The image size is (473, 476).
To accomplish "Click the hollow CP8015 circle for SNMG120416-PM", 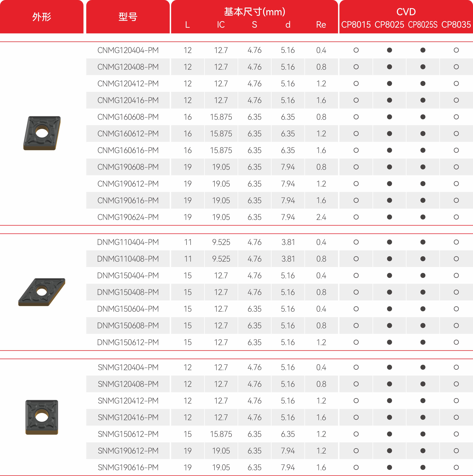I will (356, 417).
